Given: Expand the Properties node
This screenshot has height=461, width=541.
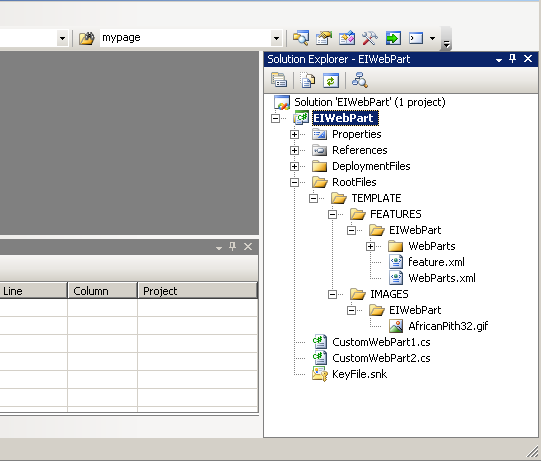Looking at the screenshot, I should (294, 134).
